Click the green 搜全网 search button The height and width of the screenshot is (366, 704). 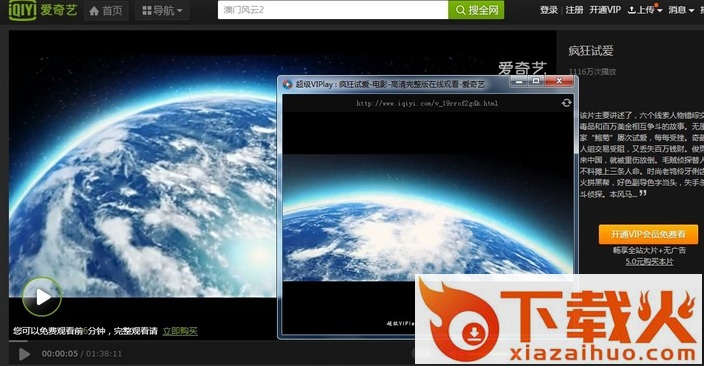point(476,9)
